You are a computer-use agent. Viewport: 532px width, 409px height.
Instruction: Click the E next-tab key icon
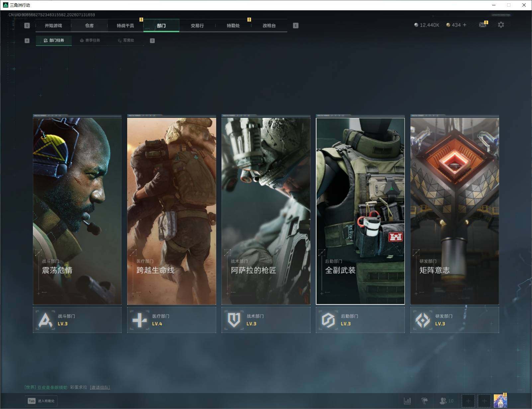click(296, 26)
